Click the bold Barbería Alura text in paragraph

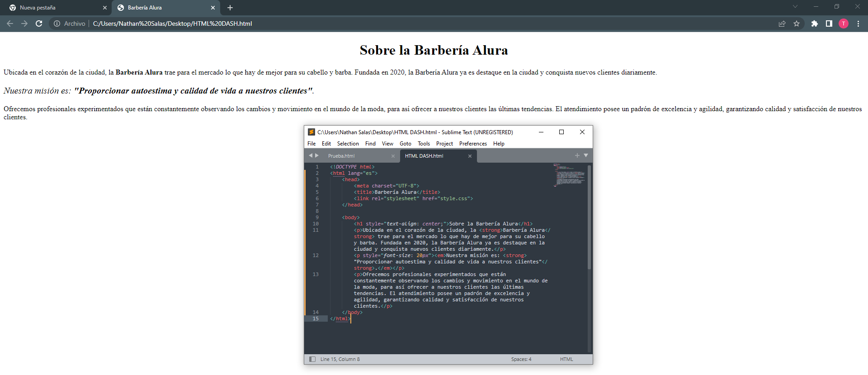[x=139, y=72]
